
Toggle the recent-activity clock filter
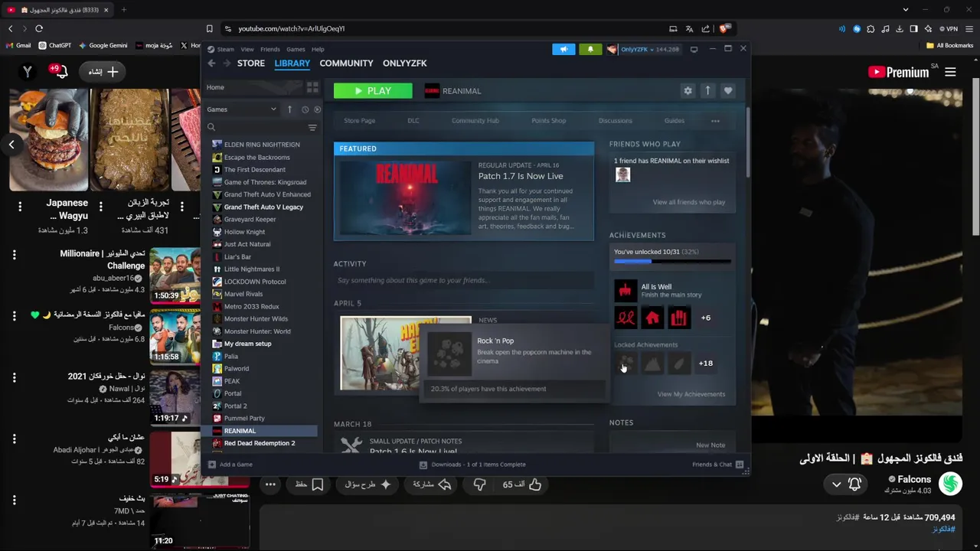point(305,109)
